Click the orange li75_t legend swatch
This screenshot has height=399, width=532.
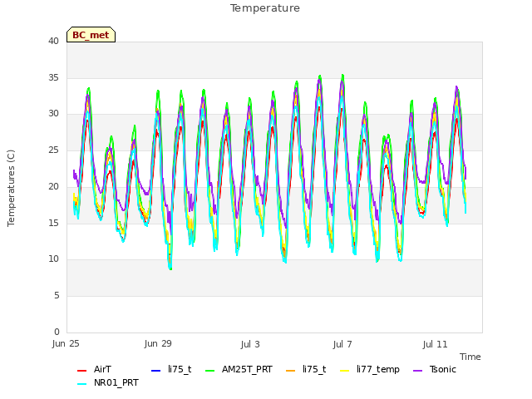pyautogui.click(x=291, y=370)
